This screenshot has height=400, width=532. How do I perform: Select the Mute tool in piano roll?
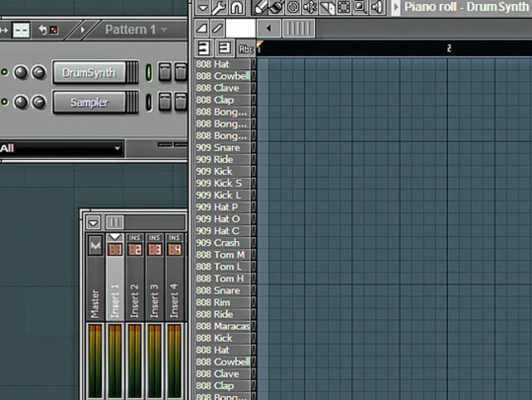[x=310, y=7]
